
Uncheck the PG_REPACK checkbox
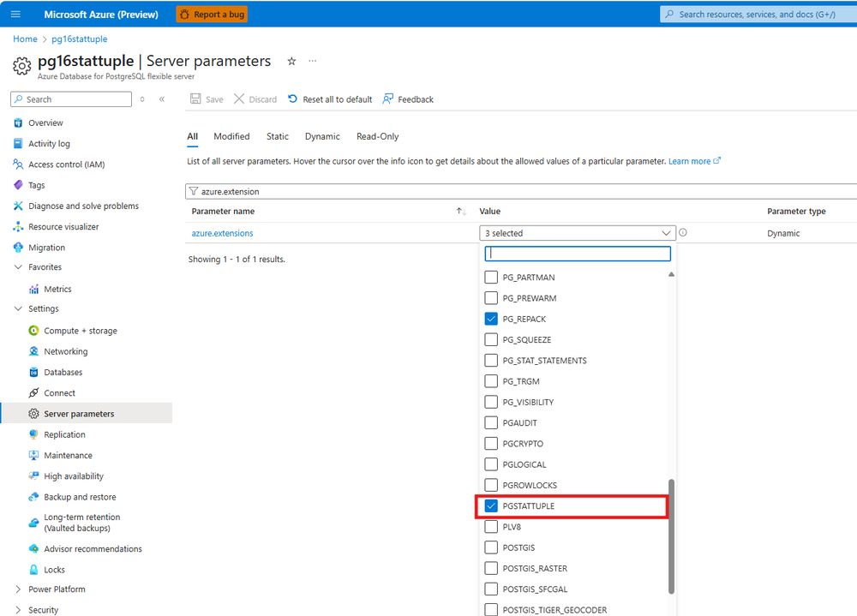491,319
